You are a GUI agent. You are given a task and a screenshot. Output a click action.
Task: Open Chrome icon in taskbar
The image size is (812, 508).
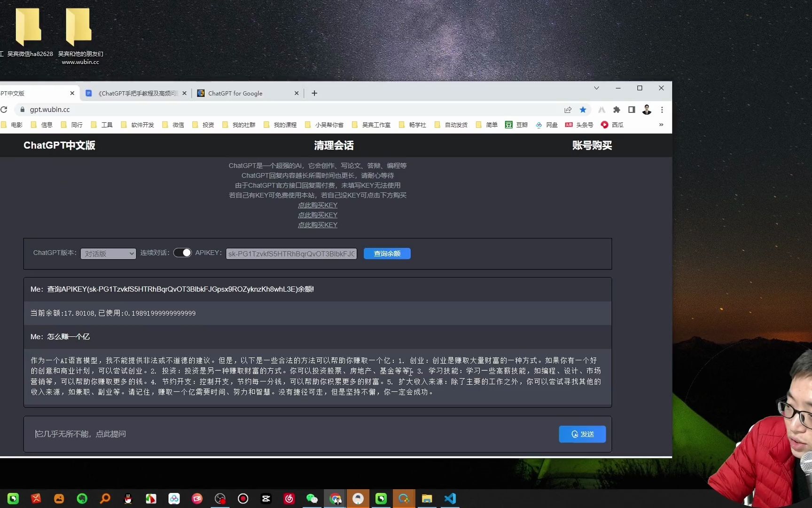pos(335,499)
